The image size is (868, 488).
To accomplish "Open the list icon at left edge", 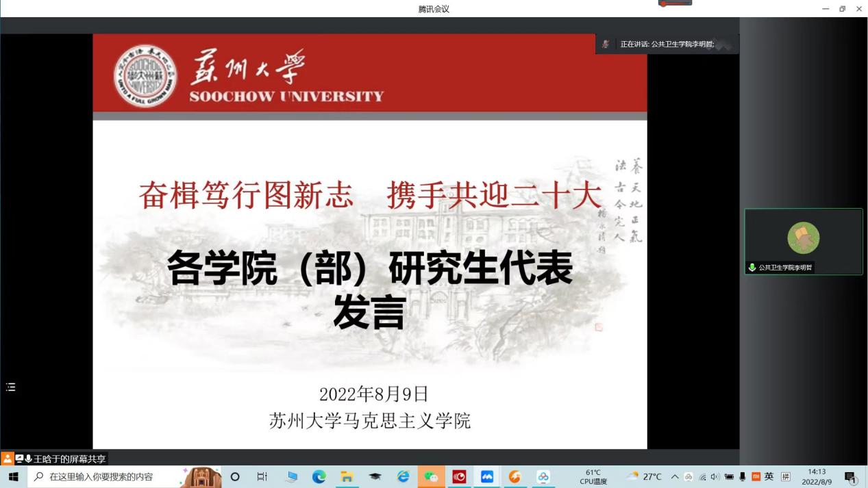I will (x=10, y=387).
